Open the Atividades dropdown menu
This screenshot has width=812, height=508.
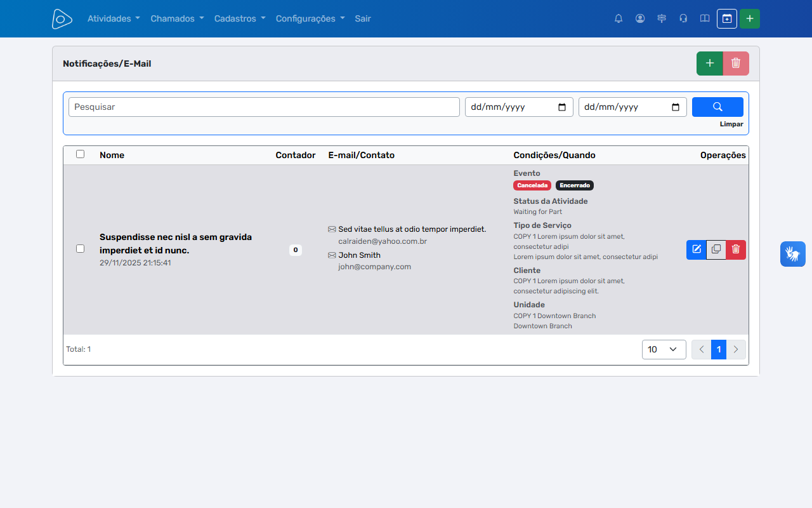[114, 18]
